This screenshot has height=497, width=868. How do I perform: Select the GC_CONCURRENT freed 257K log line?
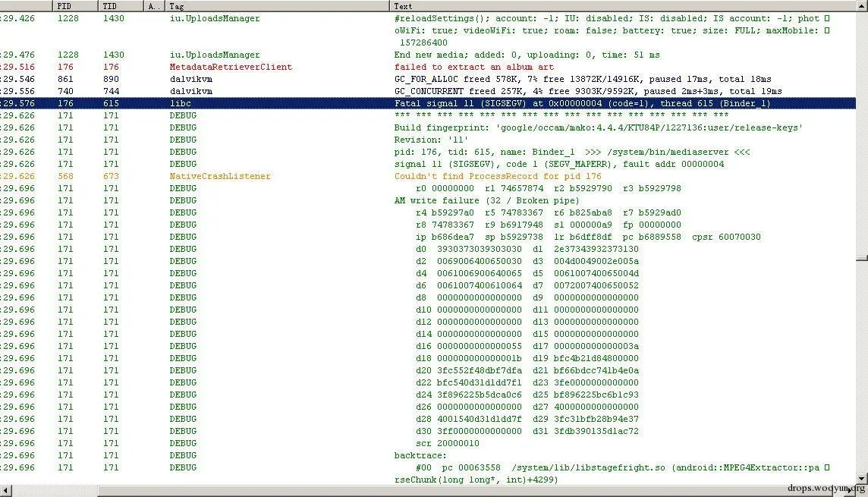pyautogui.click(x=588, y=91)
